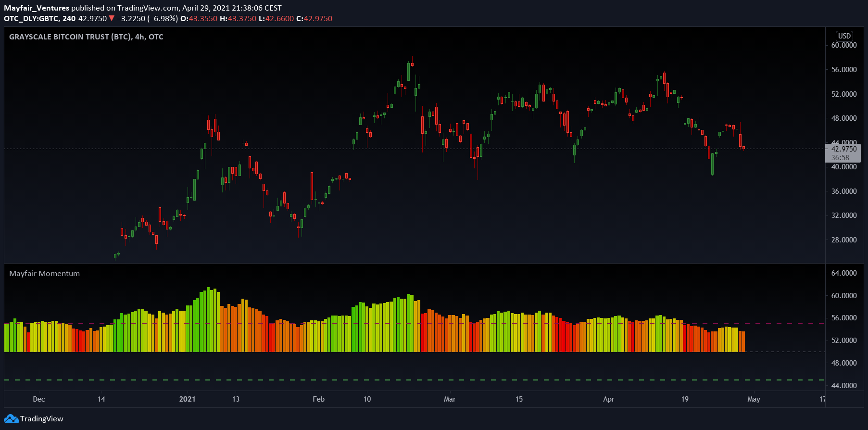The image size is (868, 430).
Task: Click the change value −3.2250 (−6.98%)
Action: (147, 18)
